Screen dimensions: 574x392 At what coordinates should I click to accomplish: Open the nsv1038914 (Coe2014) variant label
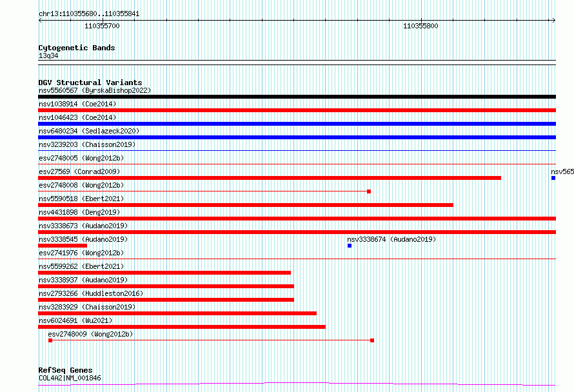pos(77,104)
